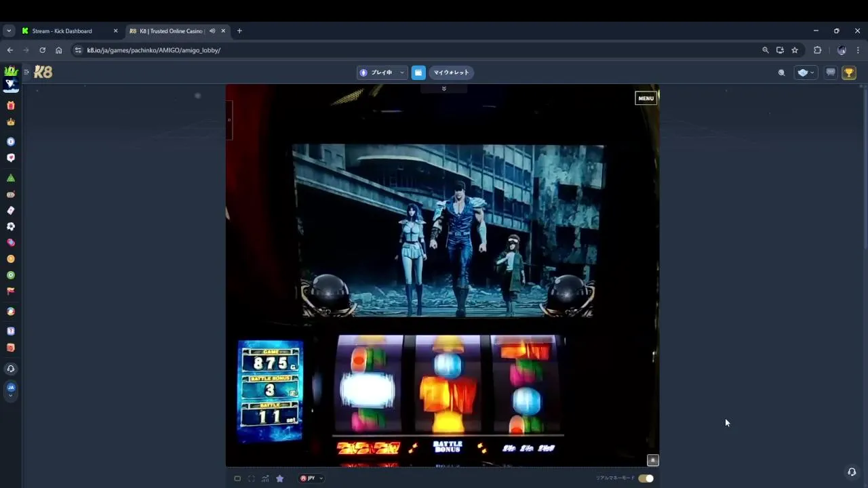This screenshot has height=488, width=868.
Task: Open the live support headset at bottom right
Action: [852, 472]
